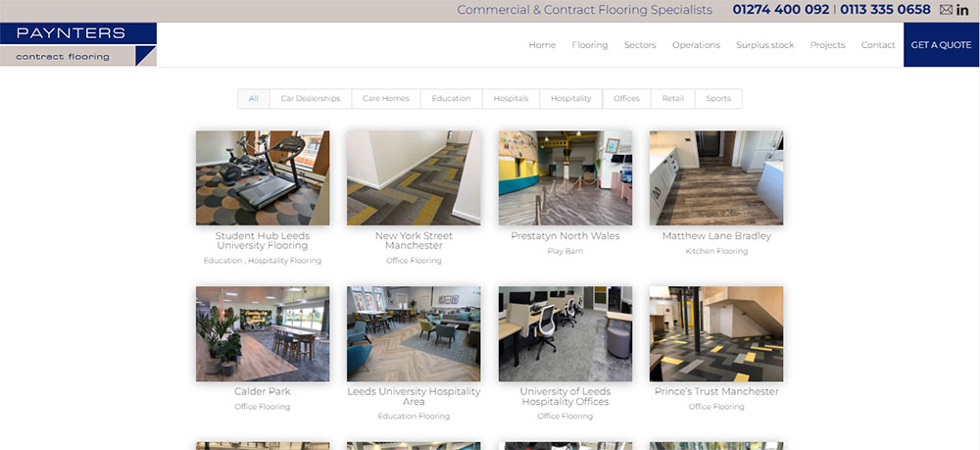Image resolution: width=980 pixels, height=450 pixels.
Task: Open the Home menu item
Action: coord(542,45)
